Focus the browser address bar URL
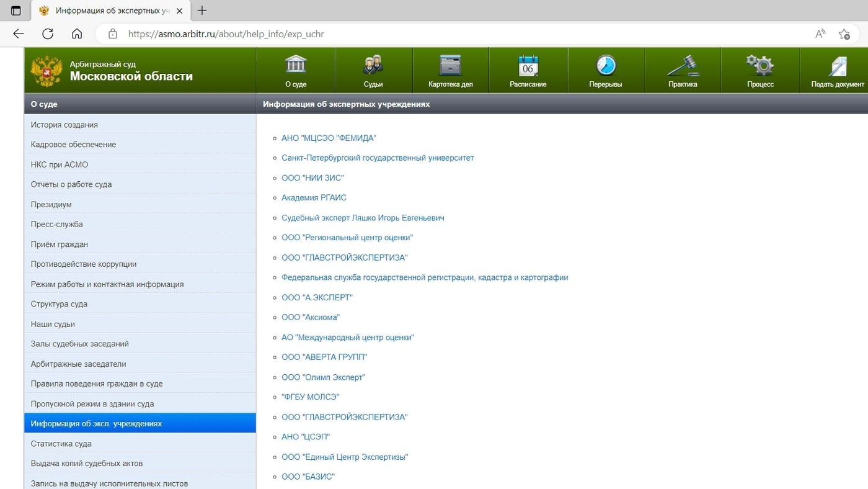This screenshot has height=489, width=868. (x=226, y=34)
